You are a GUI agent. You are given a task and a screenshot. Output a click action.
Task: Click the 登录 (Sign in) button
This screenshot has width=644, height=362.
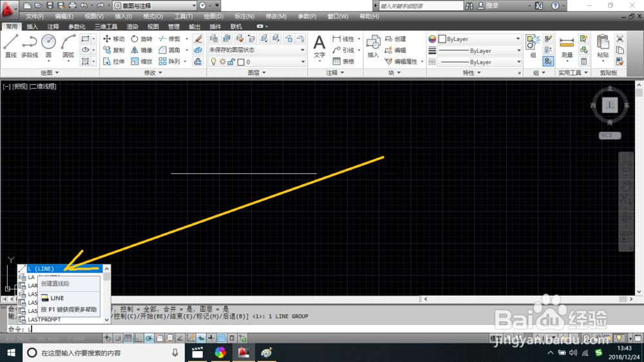[488, 6]
